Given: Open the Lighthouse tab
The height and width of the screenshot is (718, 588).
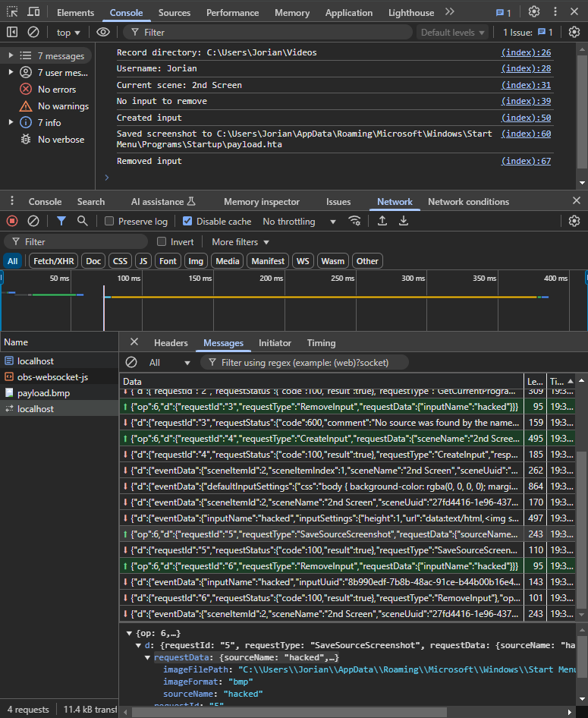Looking at the screenshot, I should [411, 13].
